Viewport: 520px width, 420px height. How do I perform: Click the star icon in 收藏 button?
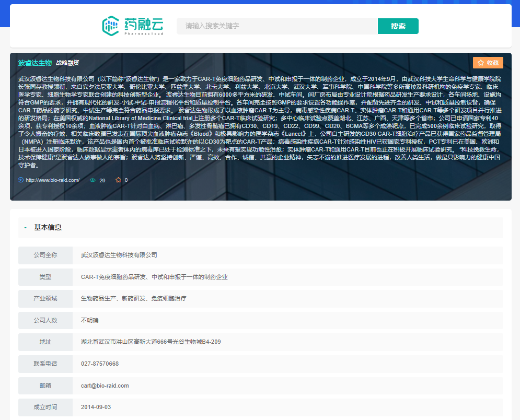[480, 63]
